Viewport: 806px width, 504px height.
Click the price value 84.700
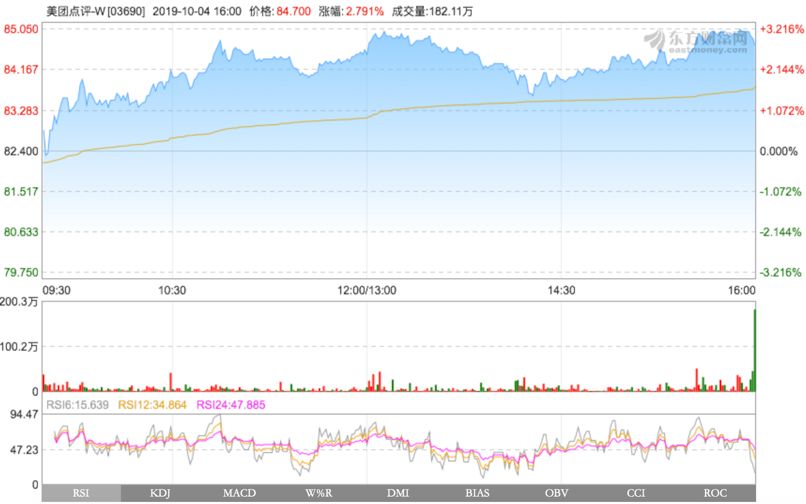pos(294,11)
